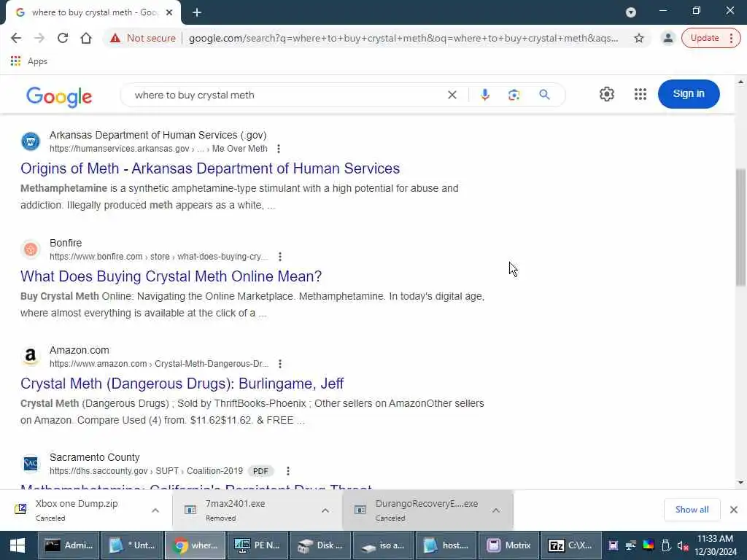Click the address bar URL

point(403,38)
